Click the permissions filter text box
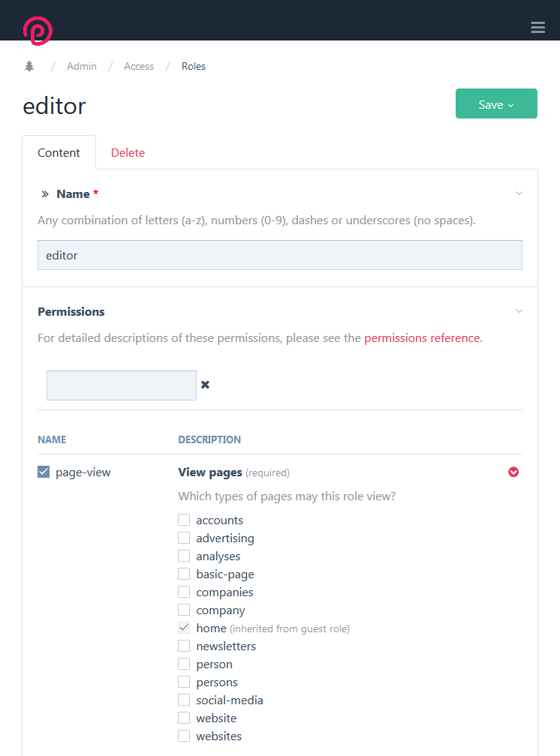560x756 pixels. coord(121,385)
